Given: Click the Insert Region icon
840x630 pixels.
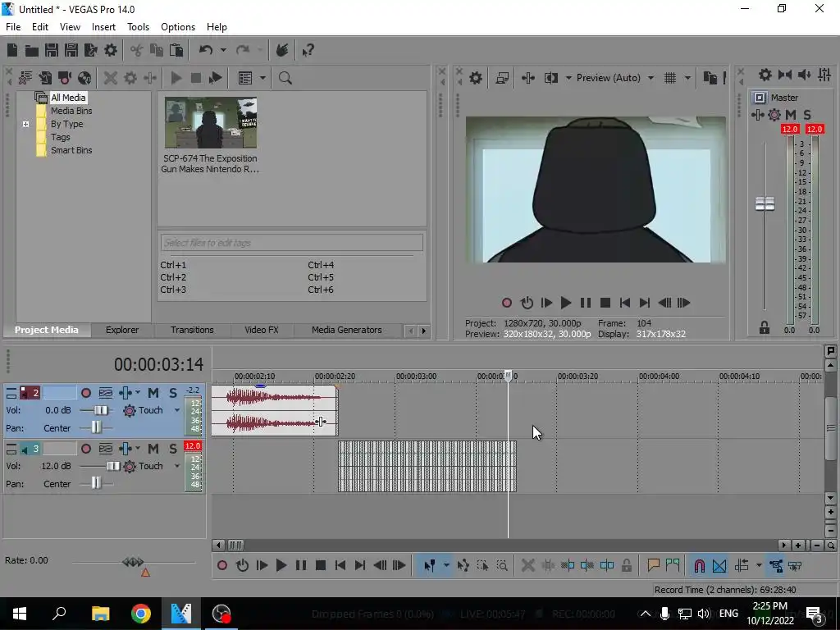Looking at the screenshot, I should (673, 566).
